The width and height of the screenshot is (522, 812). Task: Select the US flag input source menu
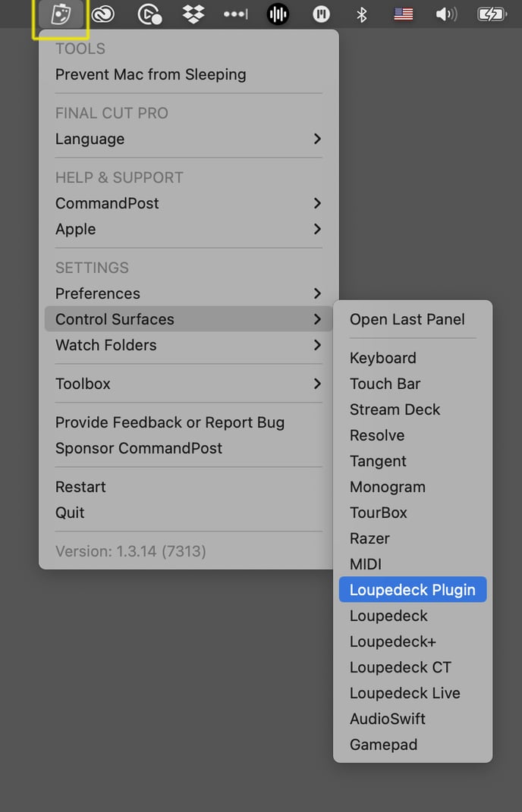[403, 14]
